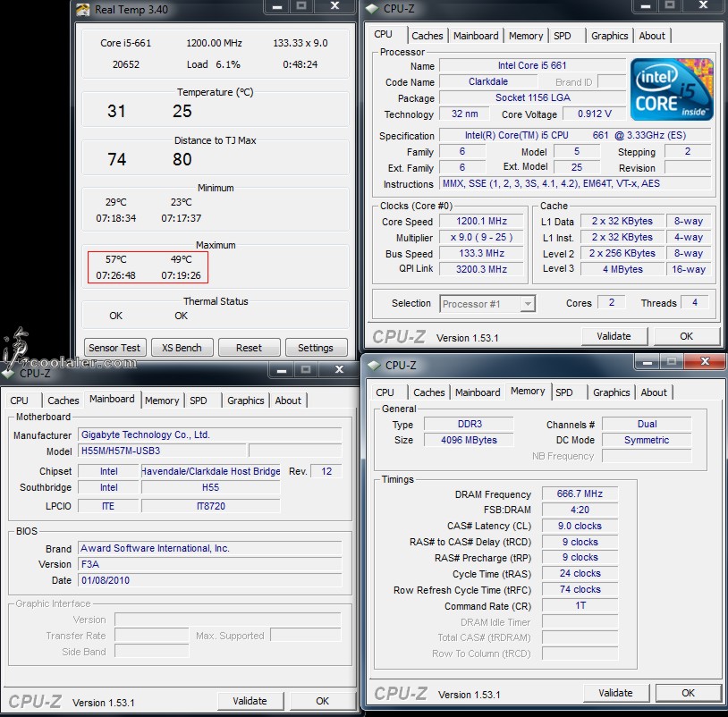Click Validate in the Memory window

click(x=615, y=693)
